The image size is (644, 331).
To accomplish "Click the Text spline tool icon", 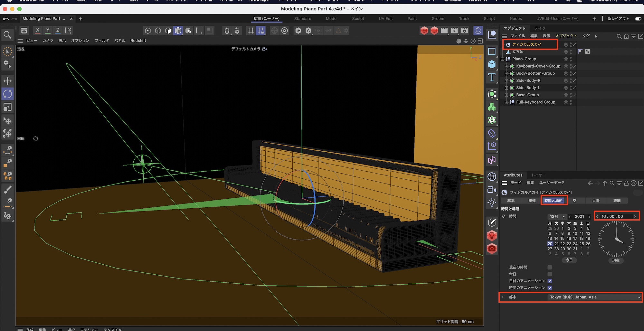I will tap(492, 78).
